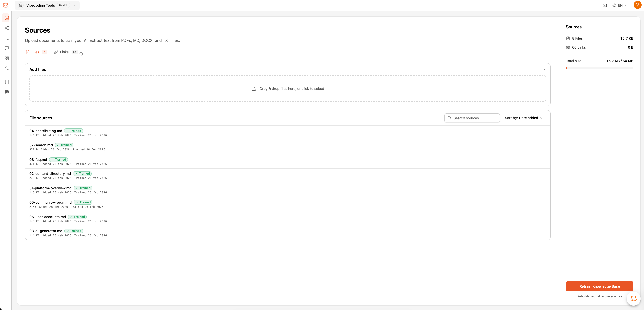The image size is (644, 310).
Task: Open the Sources database icon in sidebar
Action: [x=7, y=18]
